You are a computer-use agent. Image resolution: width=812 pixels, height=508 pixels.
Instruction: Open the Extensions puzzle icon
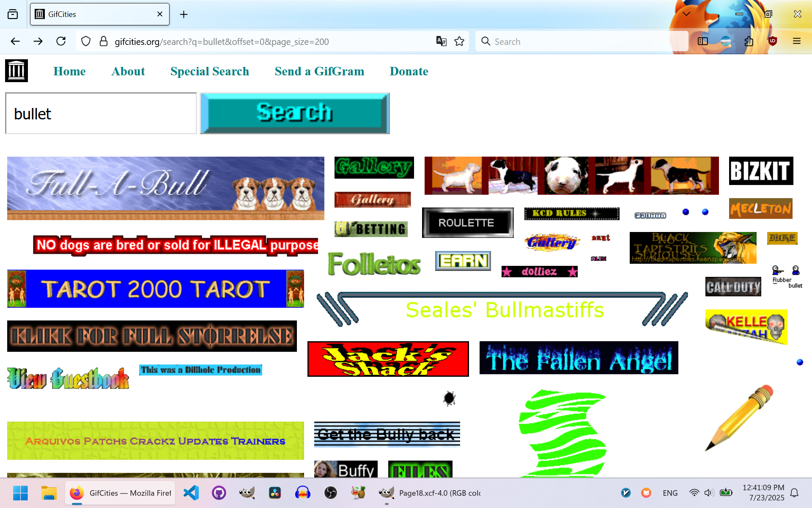(x=749, y=41)
